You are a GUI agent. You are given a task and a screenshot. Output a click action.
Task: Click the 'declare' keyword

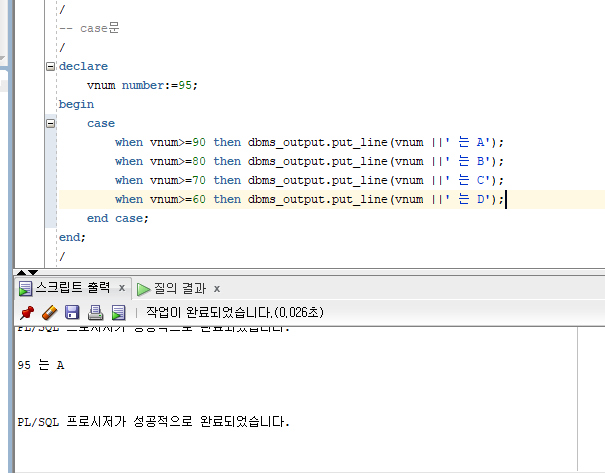click(83, 66)
